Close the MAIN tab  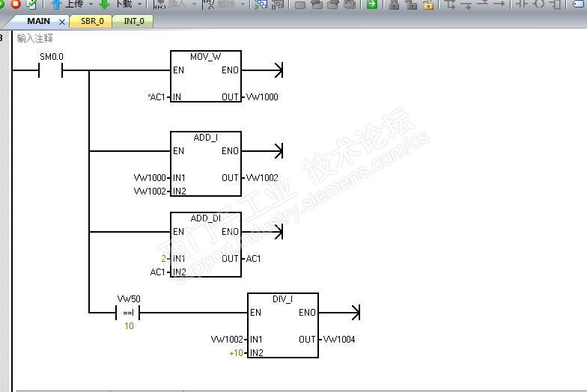pyautogui.click(x=62, y=22)
